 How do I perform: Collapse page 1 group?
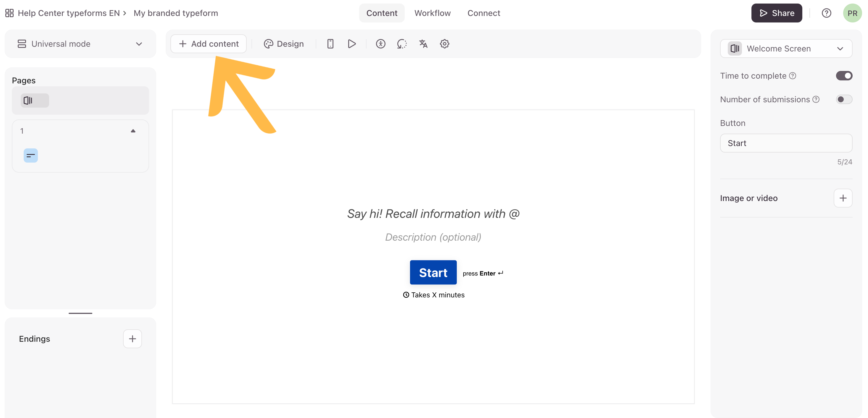(133, 131)
